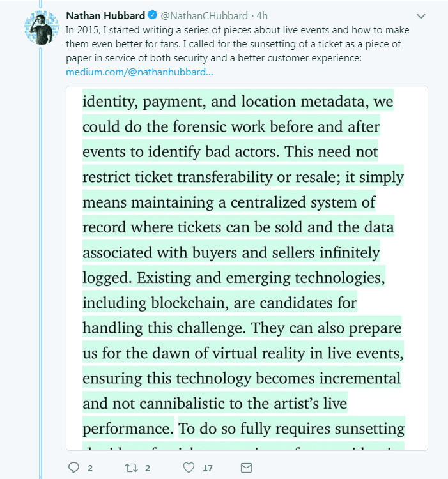Viewport: 448px width, 479px height.
Task: Enlarge the attached highlighted article screenshot
Action: [x=247, y=268]
